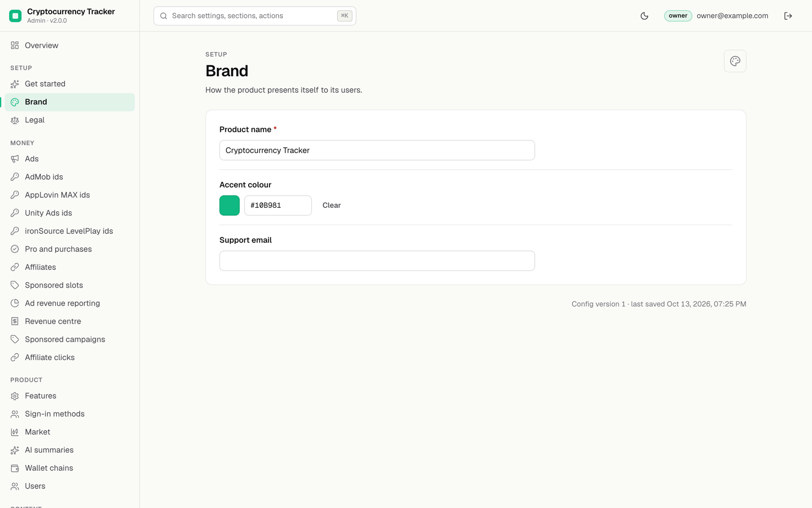Viewport: 812px width, 508px height.
Task: Click the ⌘K shortcut badge
Action: point(345,16)
